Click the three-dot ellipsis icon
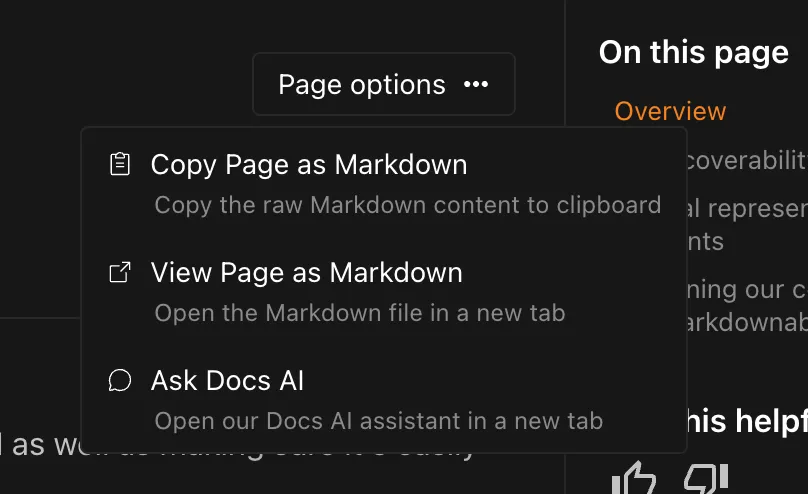Image resolution: width=808 pixels, height=494 pixels. (x=476, y=85)
